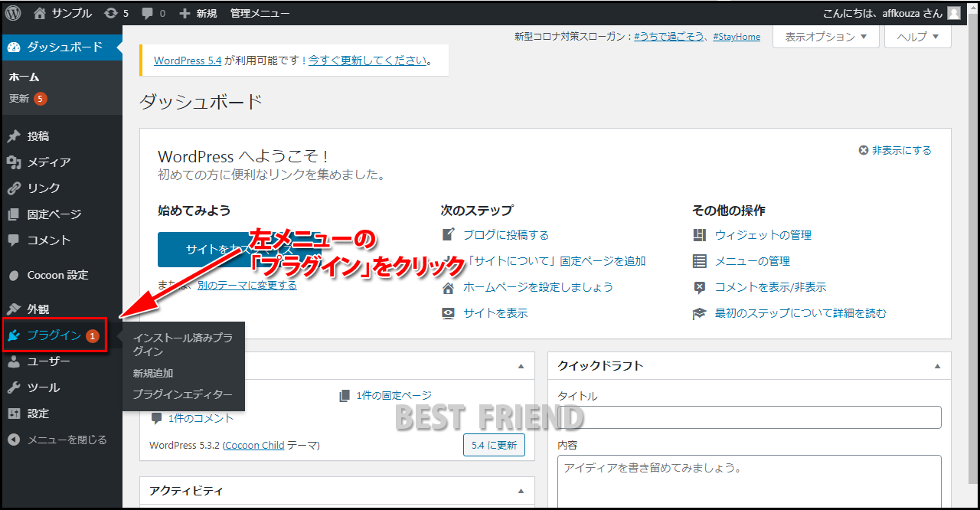This screenshot has width=980, height=510.
Task: Click the 別のテーマに変更する link
Action: 247,285
